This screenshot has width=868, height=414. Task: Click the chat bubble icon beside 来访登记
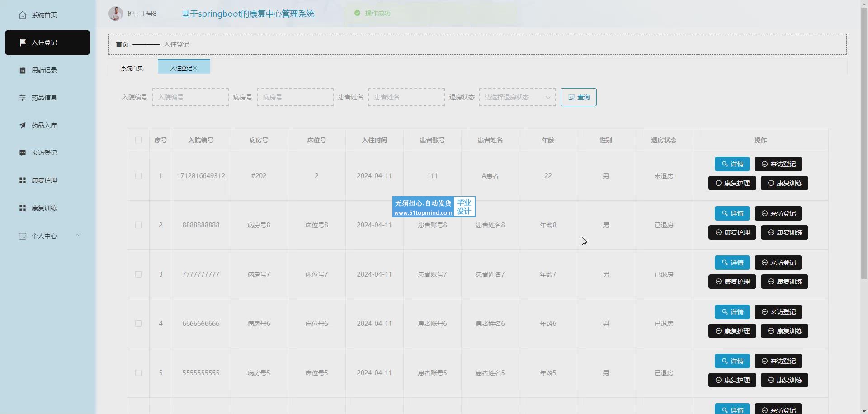point(22,153)
